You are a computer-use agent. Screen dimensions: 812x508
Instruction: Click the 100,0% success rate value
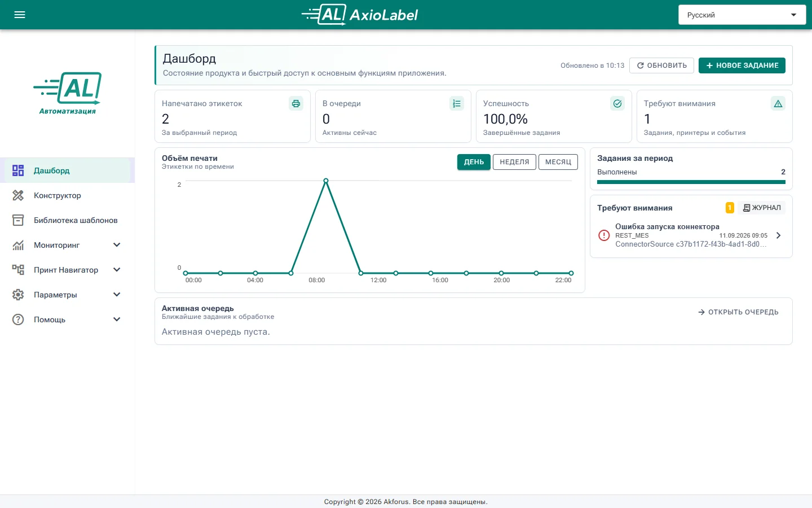pos(505,119)
